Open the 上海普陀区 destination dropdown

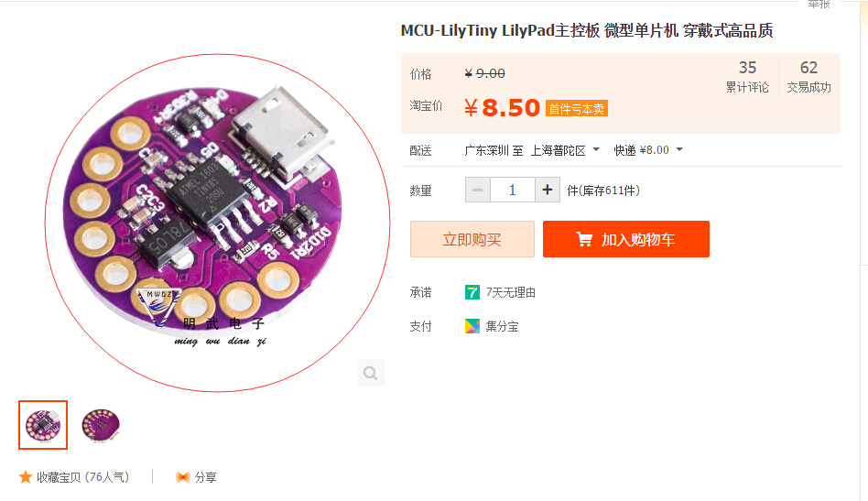565,150
